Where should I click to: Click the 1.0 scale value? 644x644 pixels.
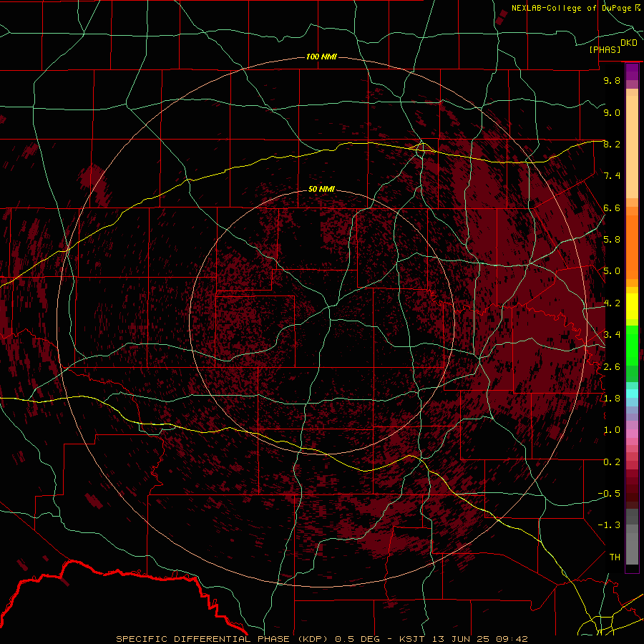[612, 430]
